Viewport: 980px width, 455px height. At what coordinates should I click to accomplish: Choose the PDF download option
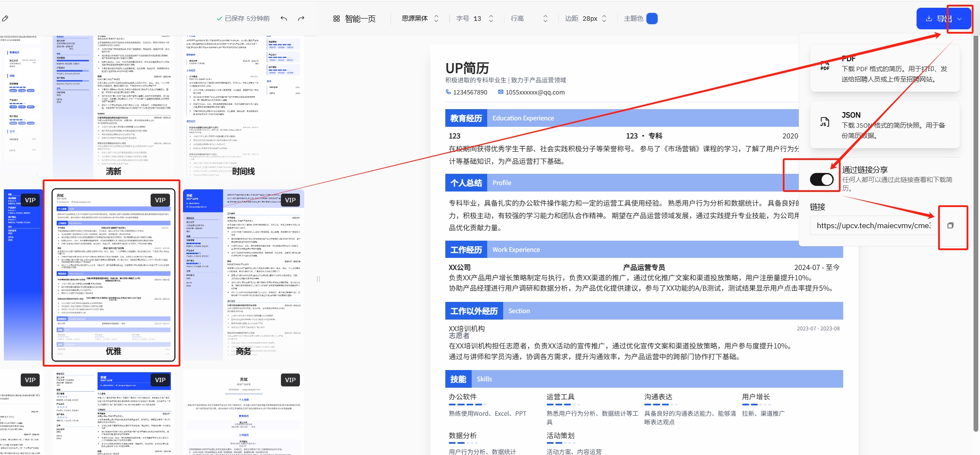tap(885, 69)
